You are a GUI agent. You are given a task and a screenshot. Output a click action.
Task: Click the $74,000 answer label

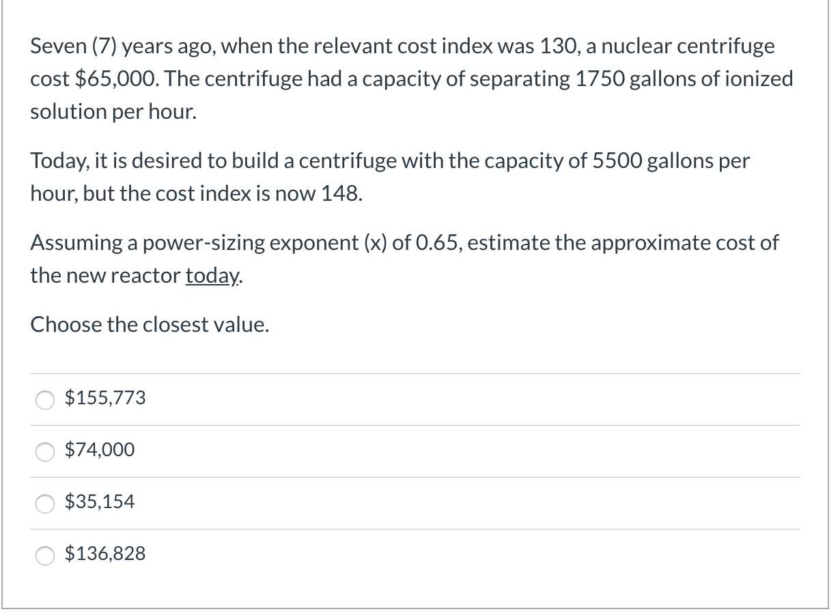100,451
